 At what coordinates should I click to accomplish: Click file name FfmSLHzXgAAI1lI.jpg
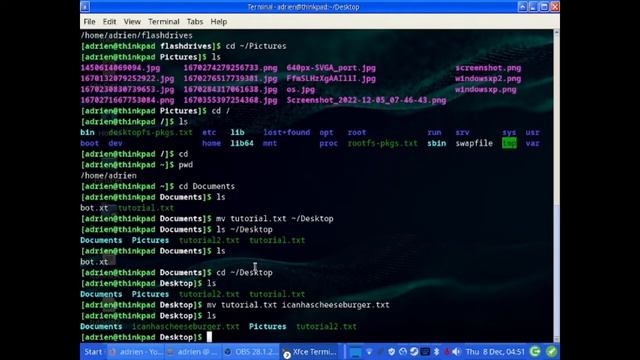pyautogui.click(x=331, y=78)
